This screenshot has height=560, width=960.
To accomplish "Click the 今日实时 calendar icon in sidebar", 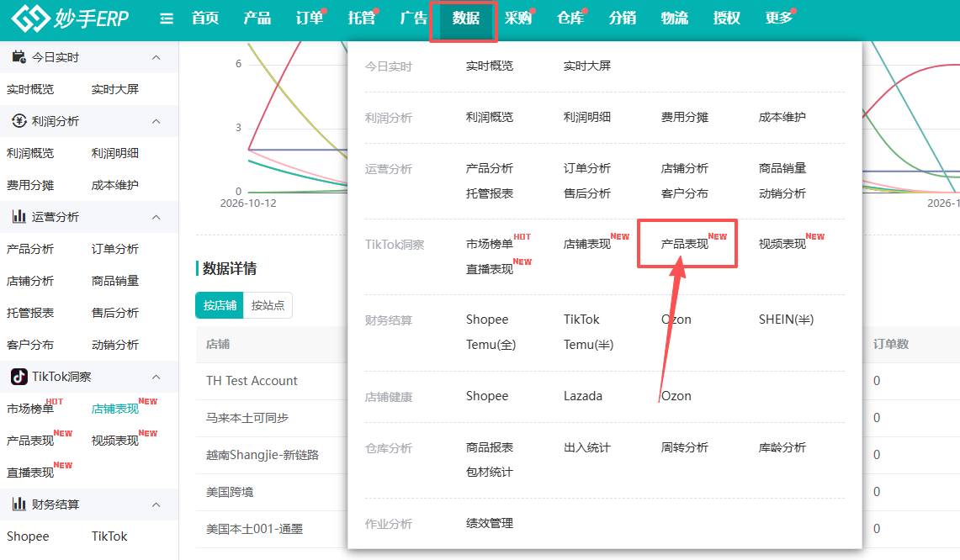I will click(x=19, y=57).
